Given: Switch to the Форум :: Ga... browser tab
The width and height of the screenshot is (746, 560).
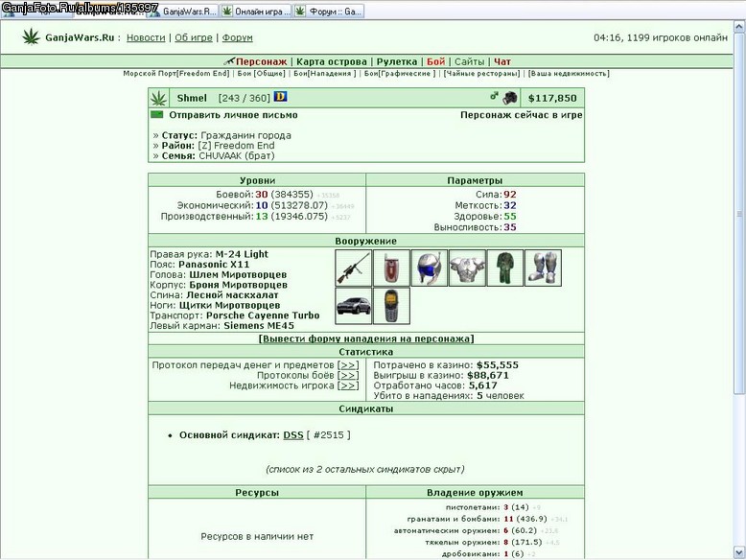Looking at the screenshot, I should [329, 12].
